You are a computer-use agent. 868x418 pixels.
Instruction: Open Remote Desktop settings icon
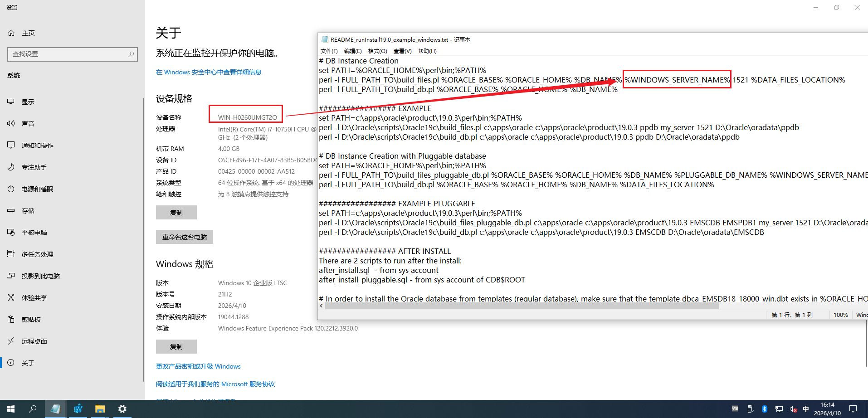[11, 341]
